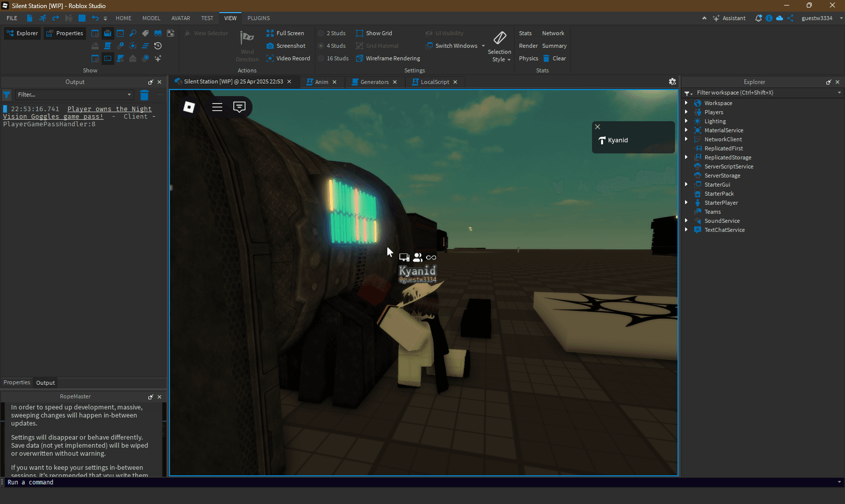The height and width of the screenshot is (504, 845).
Task: Take a Screenshot from the Actions group
Action: pyautogui.click(x=285, y=46)
